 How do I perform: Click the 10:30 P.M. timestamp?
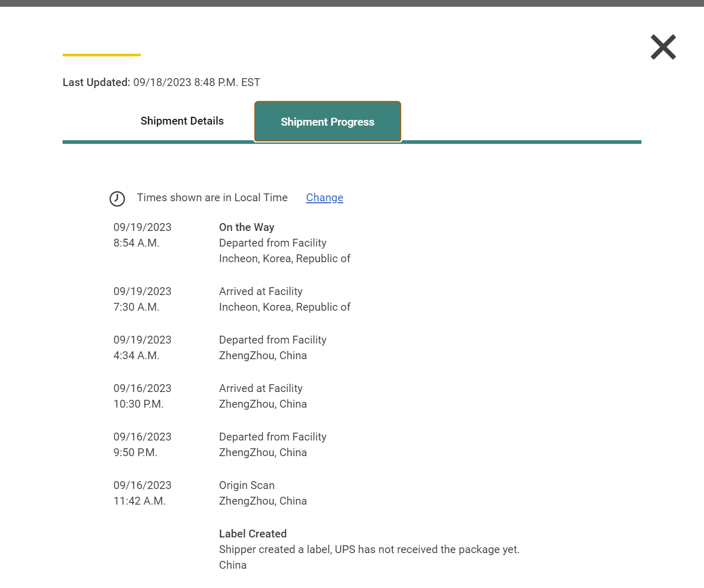click(139, 404)
